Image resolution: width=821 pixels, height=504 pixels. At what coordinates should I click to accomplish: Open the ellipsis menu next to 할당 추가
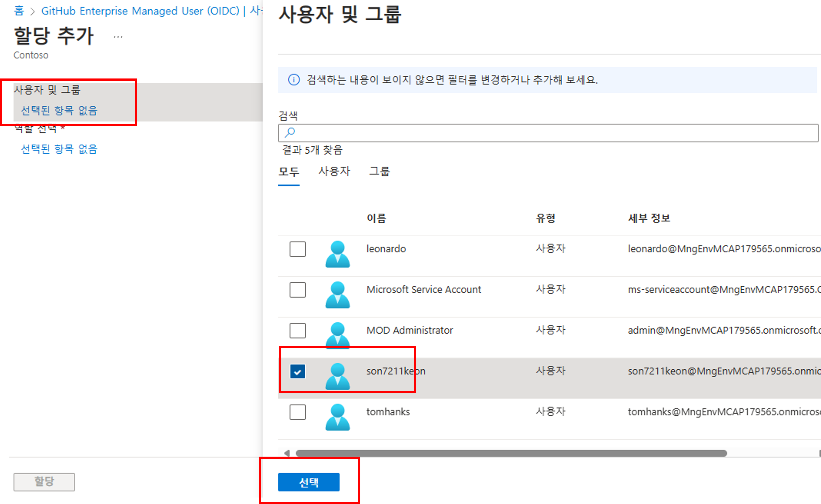(118, 37)
